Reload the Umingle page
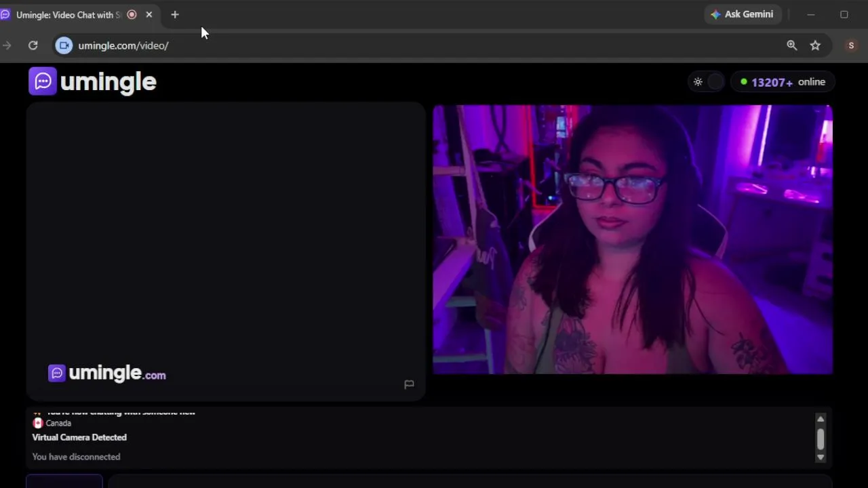This screenshot has height=488, width=868. click(33, 45)
